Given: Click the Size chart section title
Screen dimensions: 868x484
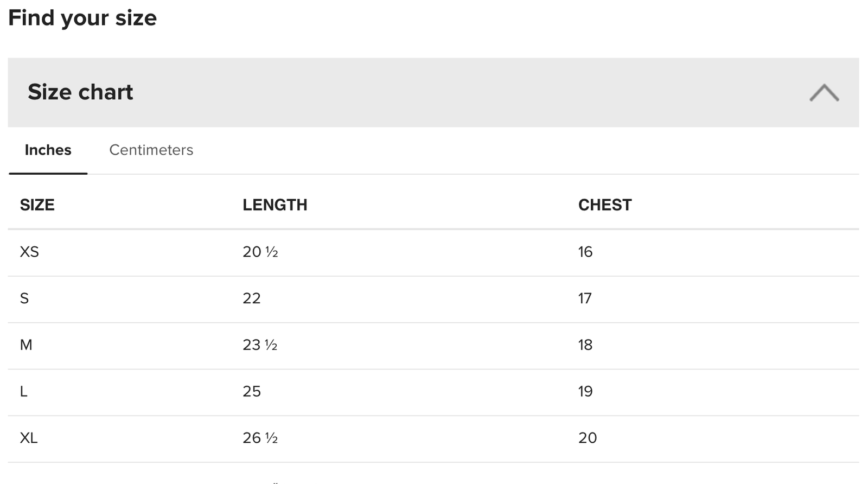Looking at the screenshot, I should 80,92.
